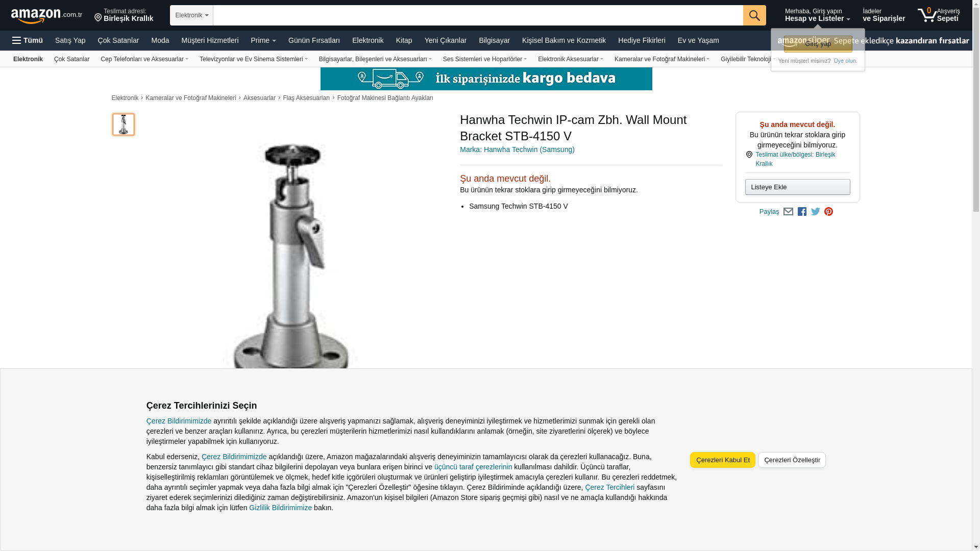This screenshot has height=551, width=980.
Task: Share the product via email icon
Action: (788, 212)
